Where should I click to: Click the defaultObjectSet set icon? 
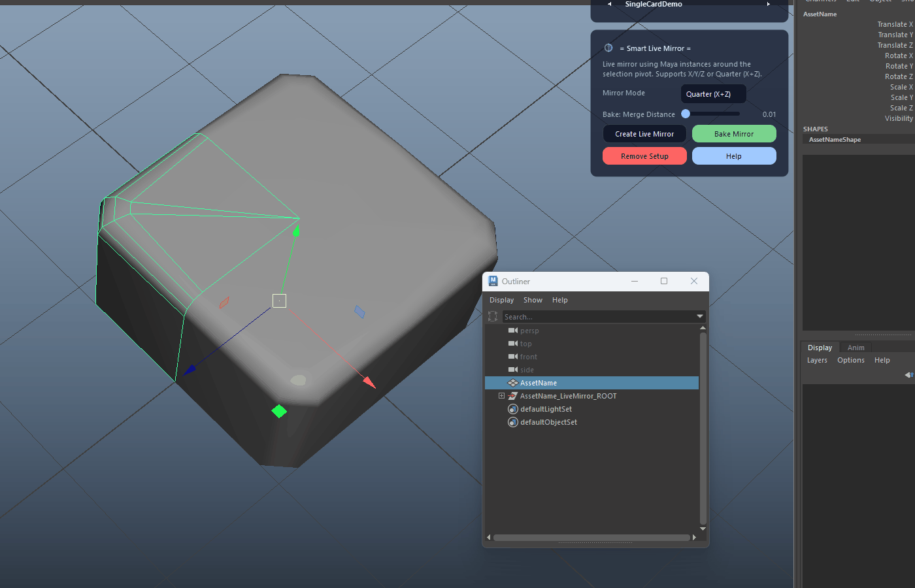tap(513, 422)
